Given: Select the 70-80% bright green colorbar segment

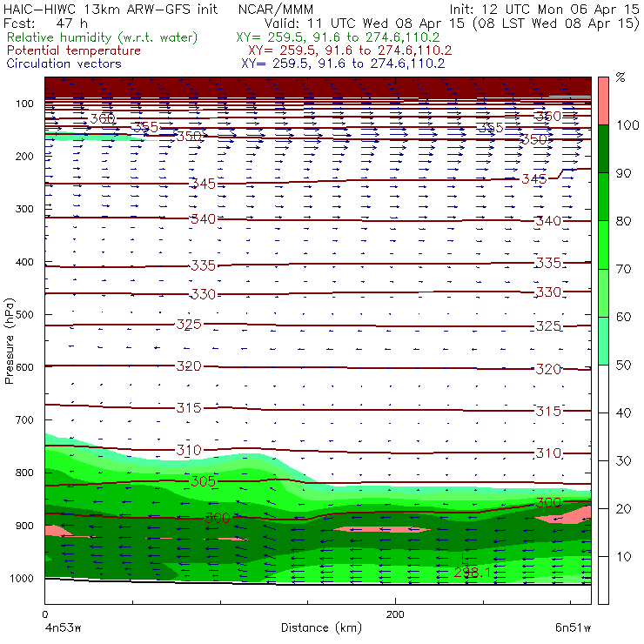Looking at the screenshot, I should (603, 245).
